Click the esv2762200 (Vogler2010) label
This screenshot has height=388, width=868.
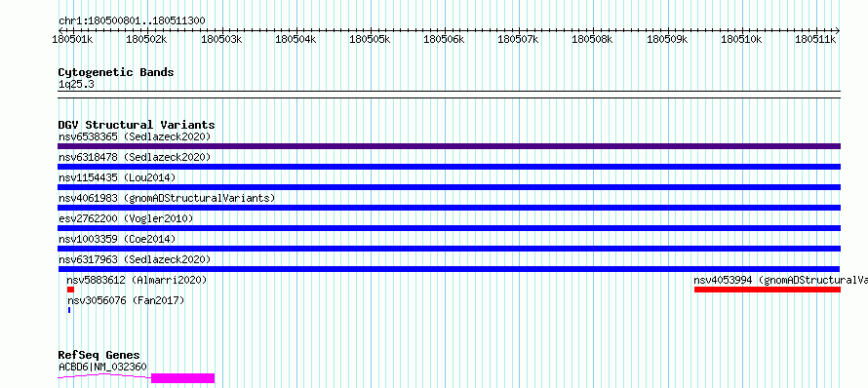coord(126,218)
